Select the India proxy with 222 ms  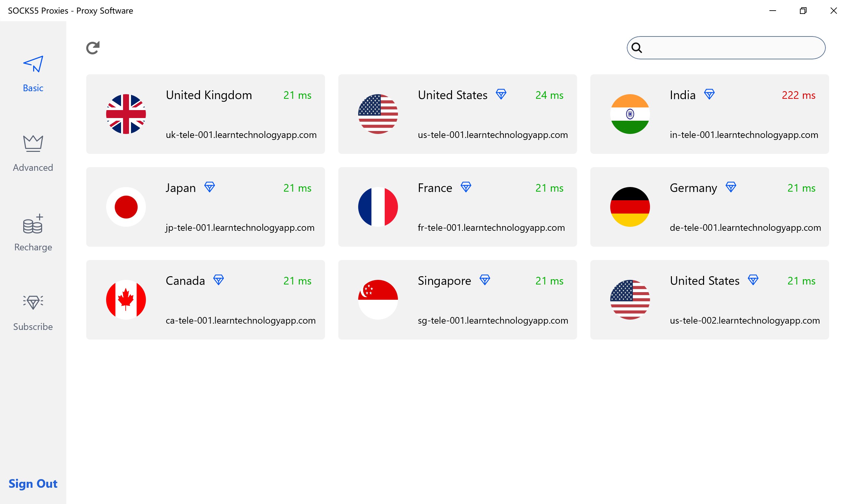(x=710, y=114)
